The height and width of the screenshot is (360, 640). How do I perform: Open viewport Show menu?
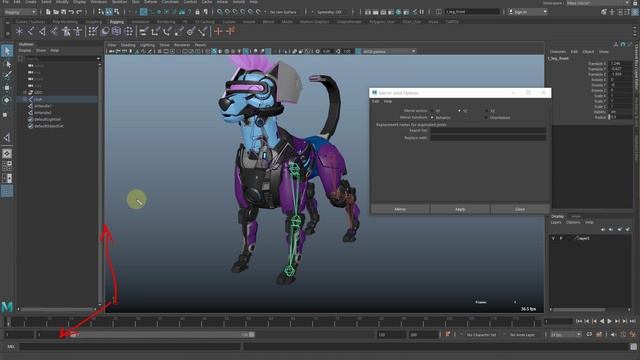pyautogui.click(x=164, y=45)
